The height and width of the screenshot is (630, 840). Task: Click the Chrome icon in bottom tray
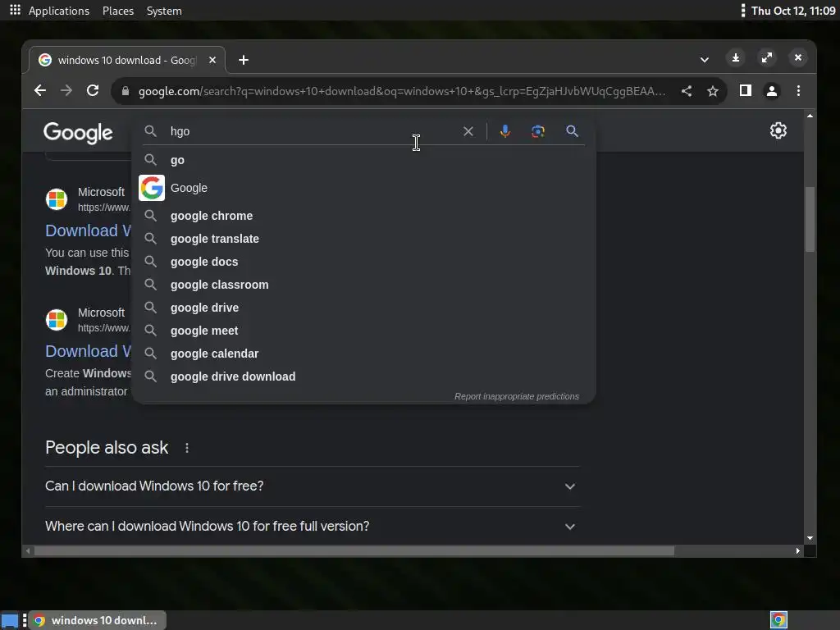tap(778, 620)
